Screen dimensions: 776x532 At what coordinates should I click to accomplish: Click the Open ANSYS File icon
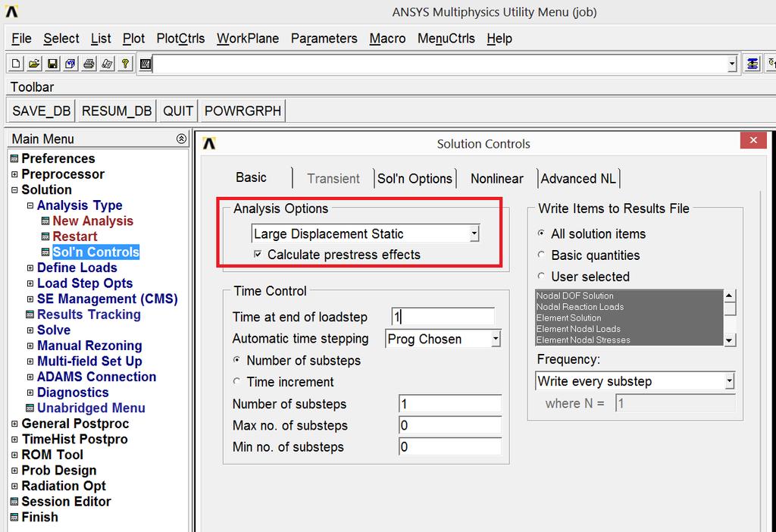tap(34, 64)
